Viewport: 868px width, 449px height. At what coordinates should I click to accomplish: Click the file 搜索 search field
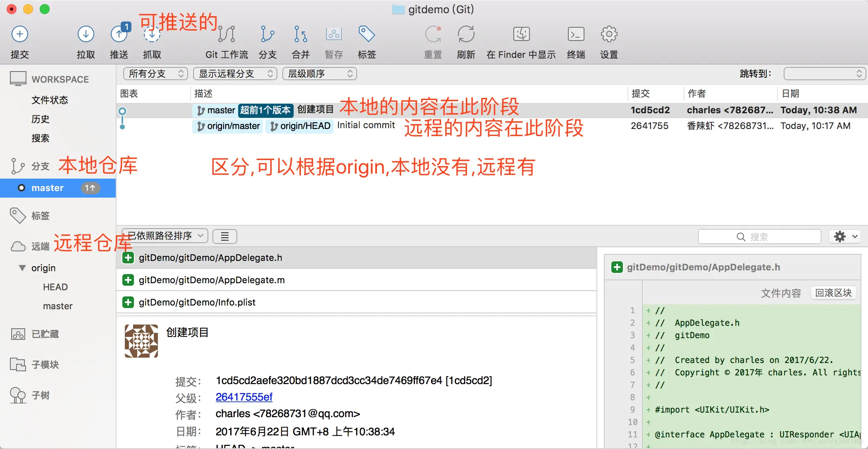759,237
